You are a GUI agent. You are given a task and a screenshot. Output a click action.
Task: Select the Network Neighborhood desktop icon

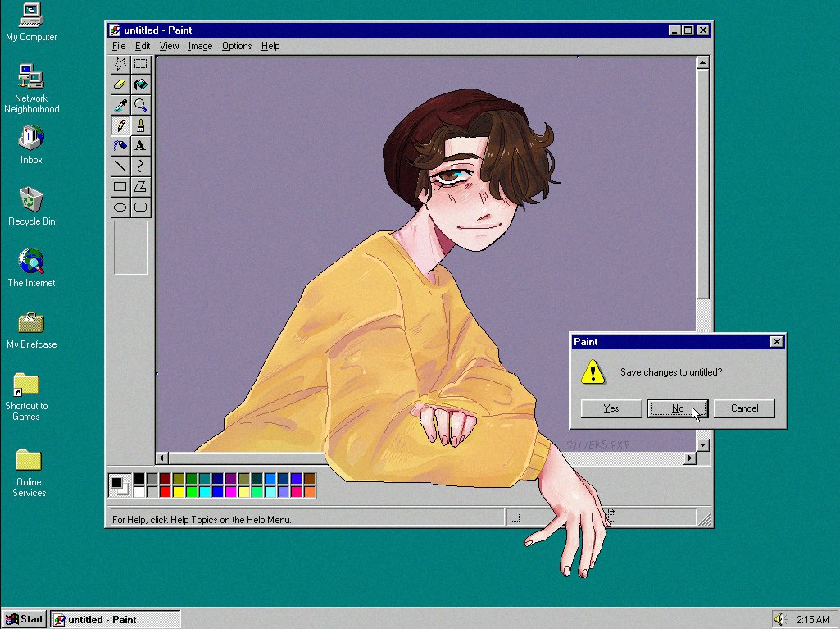tap(31, 89)
